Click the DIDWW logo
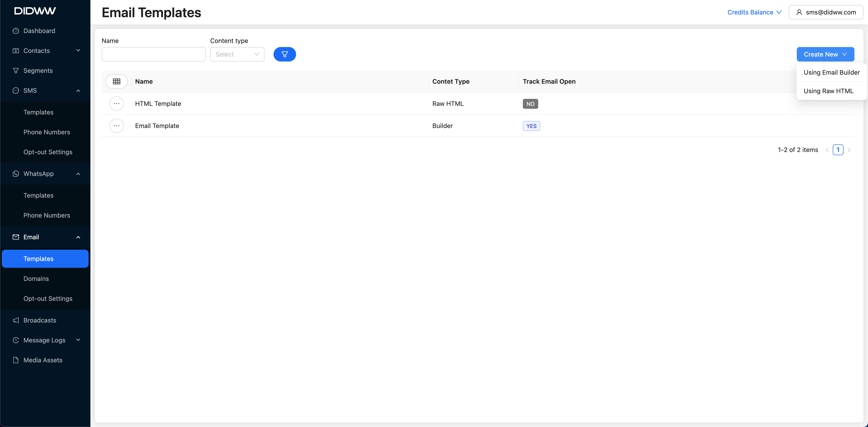868x427 pixels. 35,11
